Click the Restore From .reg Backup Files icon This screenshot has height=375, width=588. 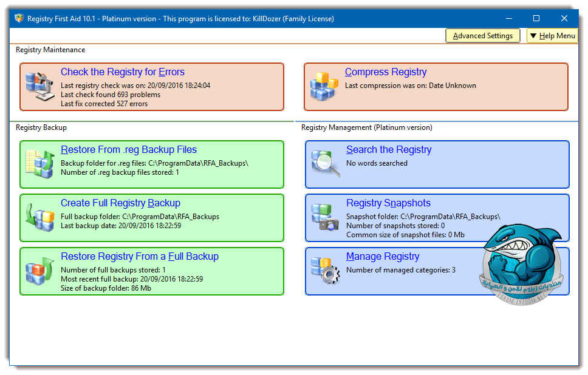click(40, 164)
